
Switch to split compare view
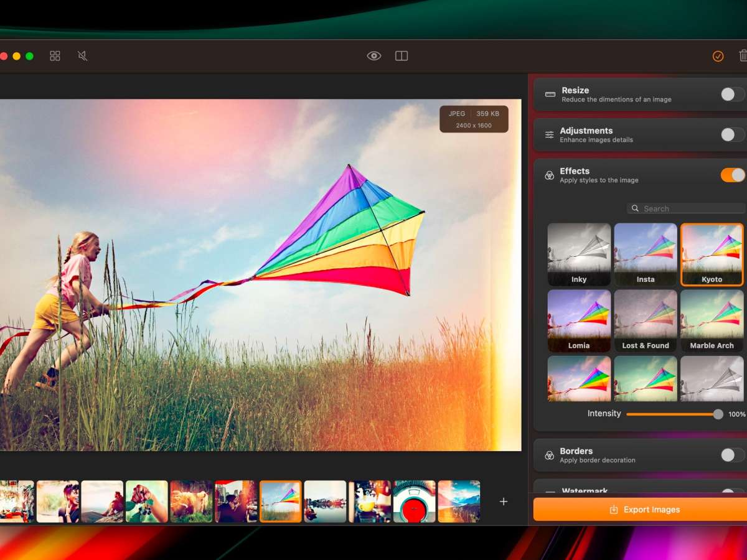(402, 56)
